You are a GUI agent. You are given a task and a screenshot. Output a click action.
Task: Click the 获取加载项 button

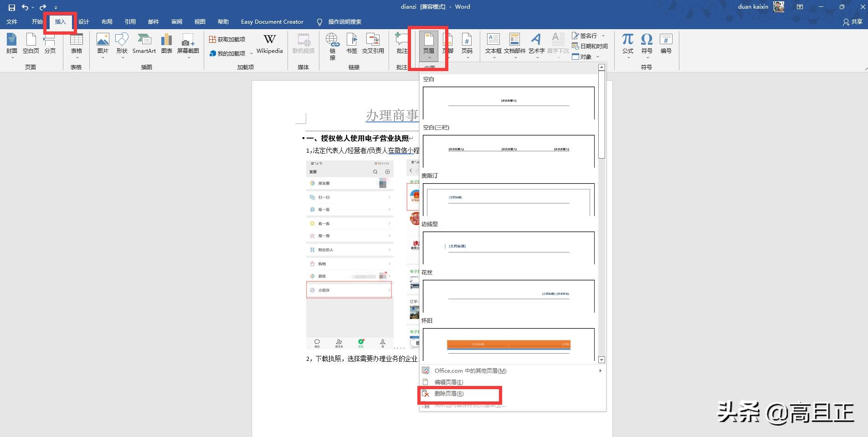[x=227, y=40]
